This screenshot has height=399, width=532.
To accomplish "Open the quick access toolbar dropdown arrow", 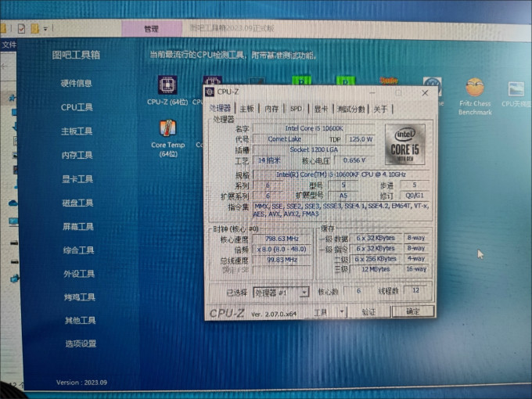I will click(45, 29).
